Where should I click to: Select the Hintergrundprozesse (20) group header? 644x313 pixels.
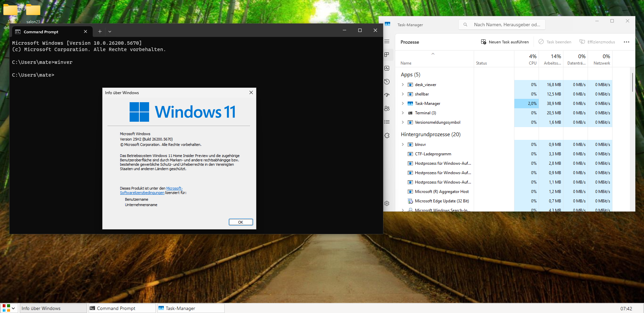[x=431, y=134]
